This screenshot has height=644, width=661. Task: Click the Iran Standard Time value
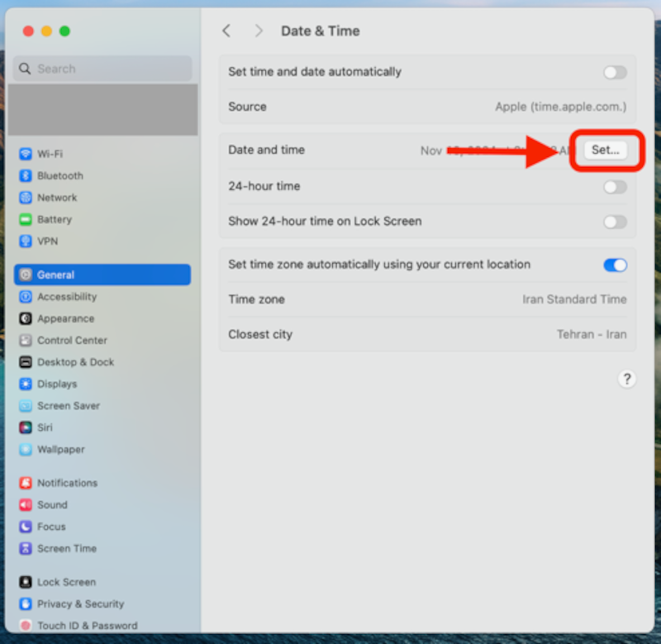(x=574, y=299)
